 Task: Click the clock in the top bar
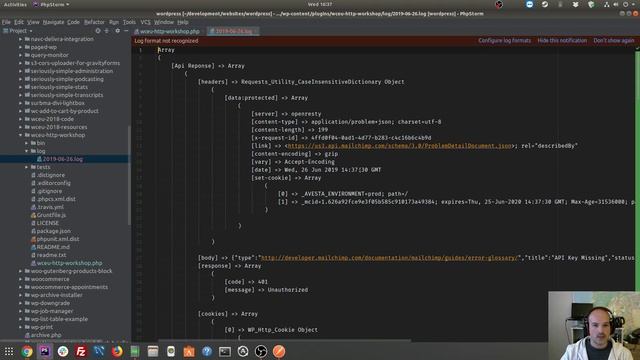(x=320, y=4)
